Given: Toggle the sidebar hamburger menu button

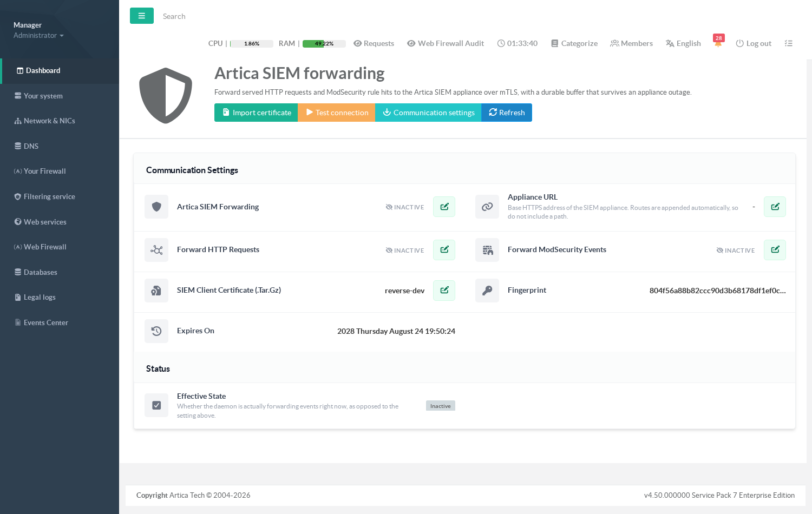Looking at the screenshot, I should (142, 16).
